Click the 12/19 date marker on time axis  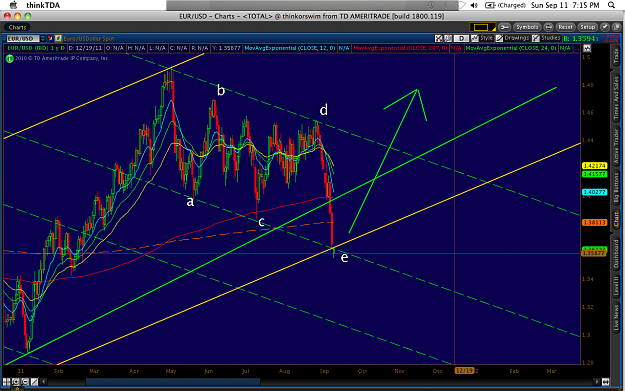(465, 371)
